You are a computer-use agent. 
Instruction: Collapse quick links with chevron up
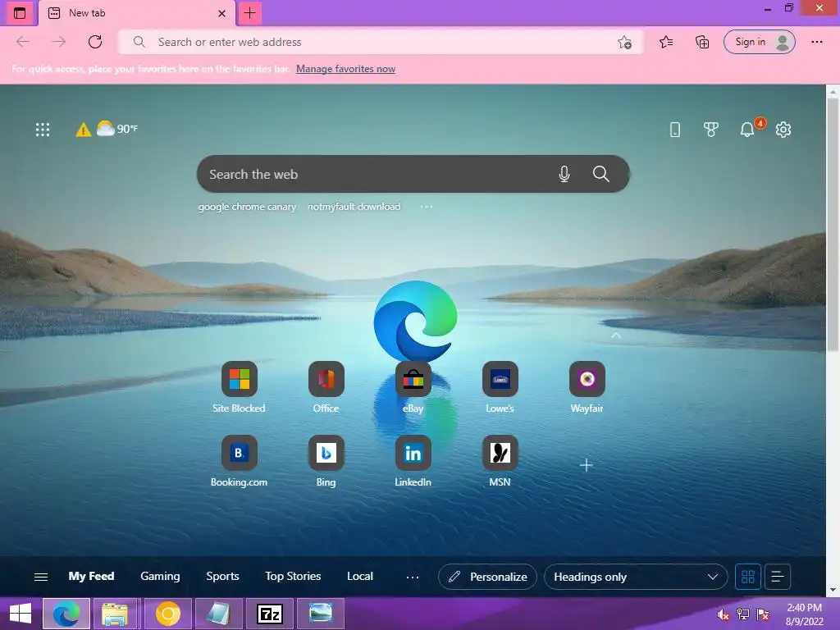coord(616,336)
